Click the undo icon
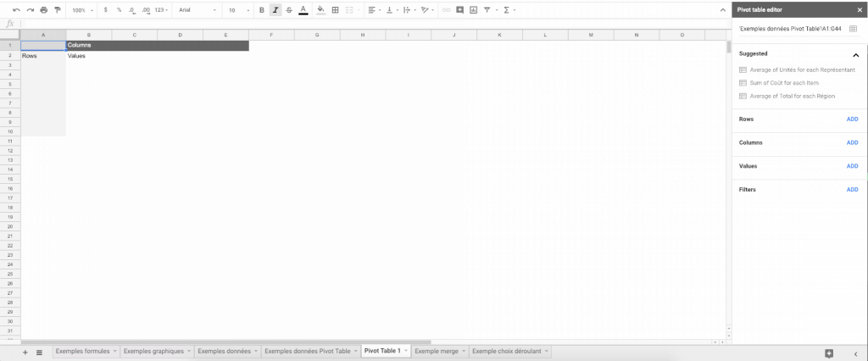This screenshot has height=361, width=868. click(x=16, y=10)
